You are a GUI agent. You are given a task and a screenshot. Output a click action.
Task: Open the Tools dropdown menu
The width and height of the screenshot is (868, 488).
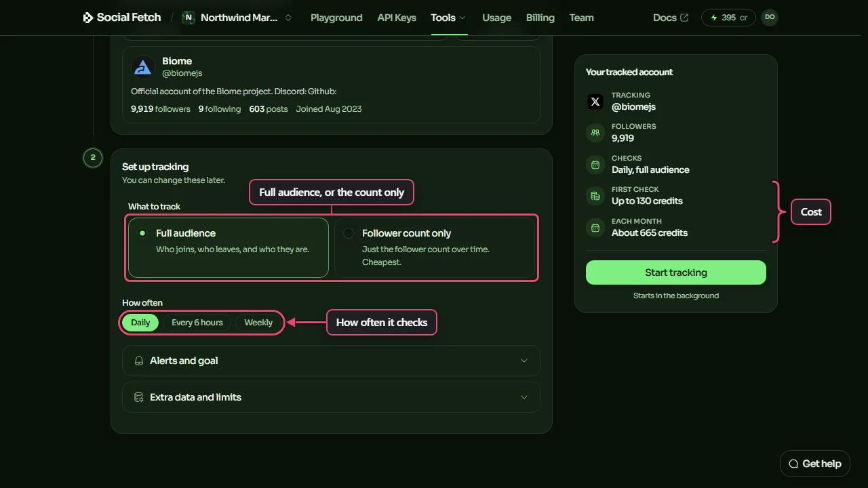pyautogui.click(x=448, y=18)
